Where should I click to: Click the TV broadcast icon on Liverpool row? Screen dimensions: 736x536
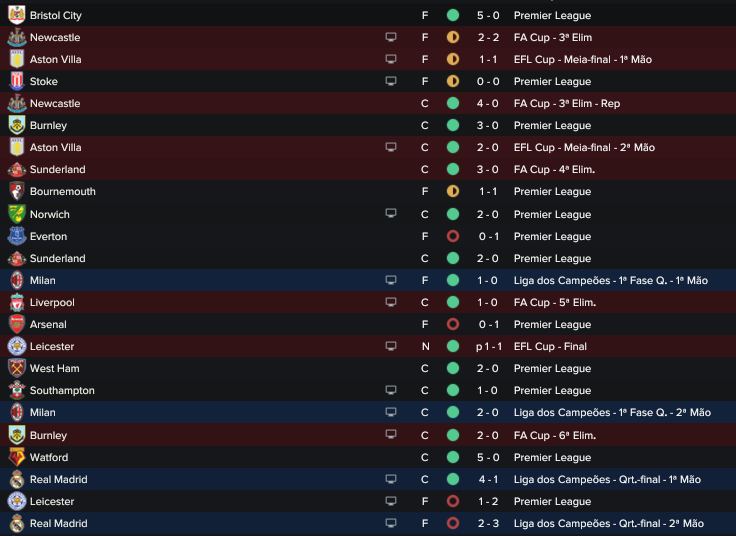pos(391,302)
